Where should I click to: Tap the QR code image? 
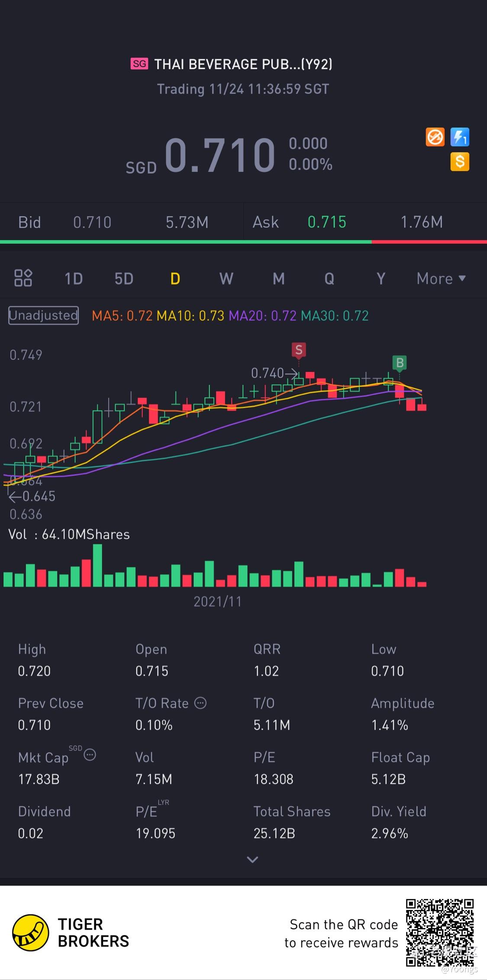[x=440, y=932]
